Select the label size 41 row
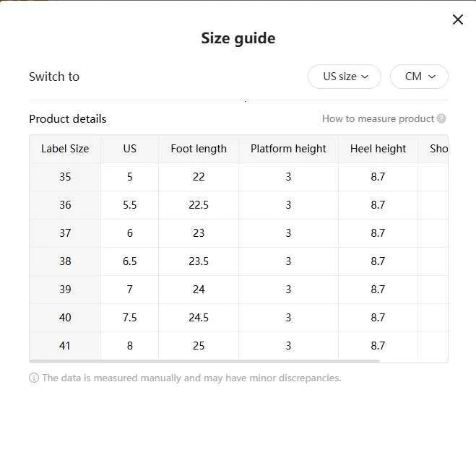The width and height of the screenshot is (476, 460). tap(238, 346)
